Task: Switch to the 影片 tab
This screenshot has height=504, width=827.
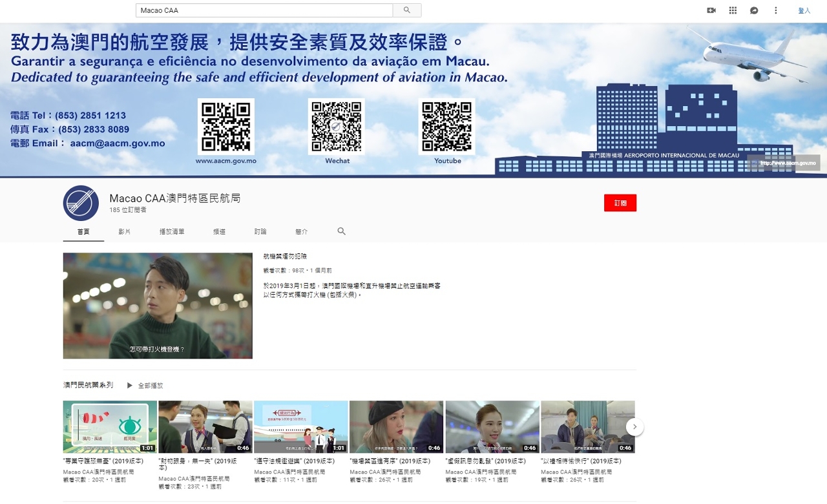Action: [125, 231]
